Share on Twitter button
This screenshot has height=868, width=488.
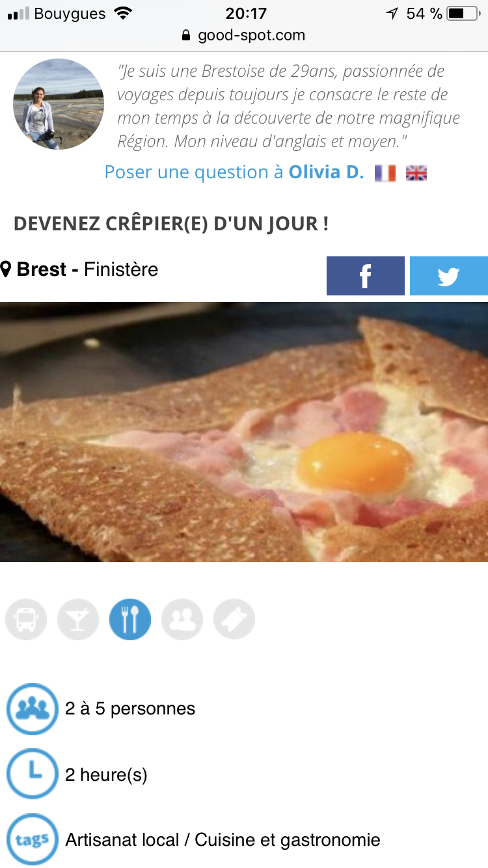(448, 276)
